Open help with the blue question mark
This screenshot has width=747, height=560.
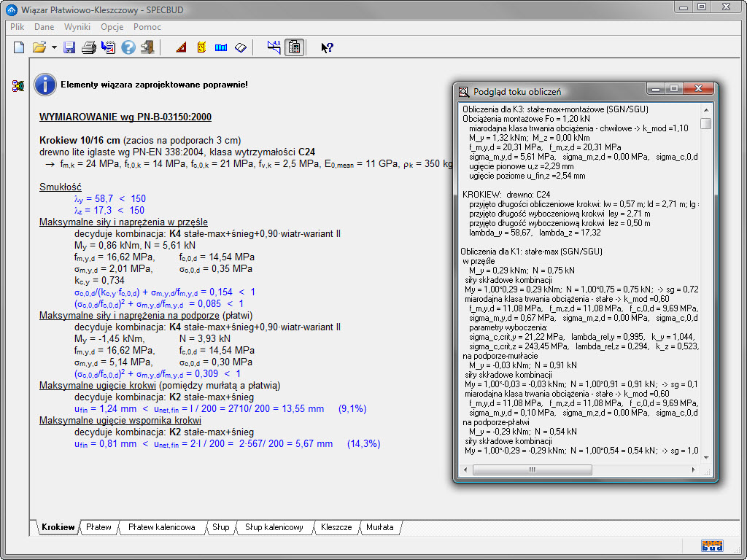(128, 47)
